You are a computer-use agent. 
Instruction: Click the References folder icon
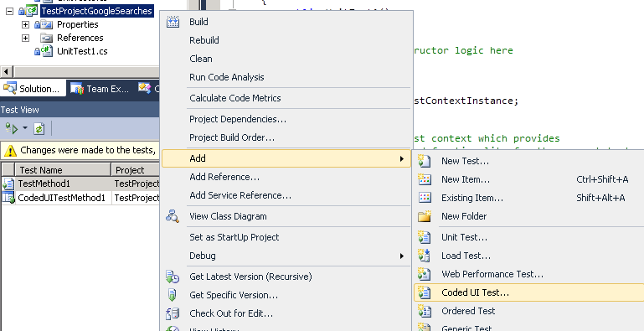pyautogui.click(x=46, y=39)
